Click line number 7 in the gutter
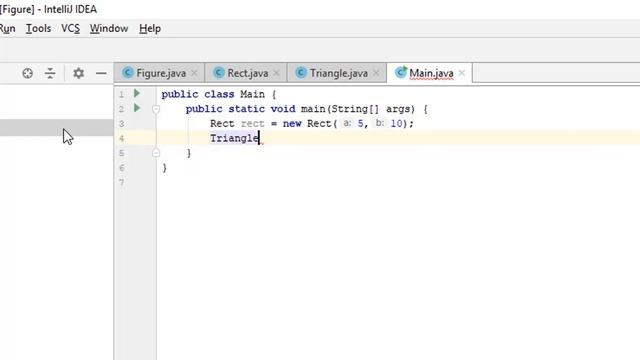Image resolution: width=640 pixels, height=360 pixels. pyautogui.click(x=121, y=182)
